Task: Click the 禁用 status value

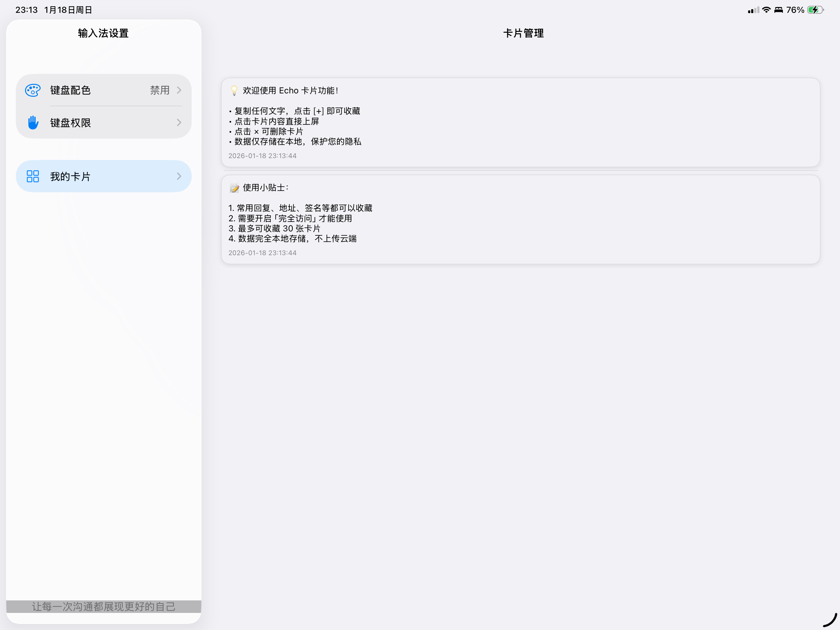Action: [160, 90]
